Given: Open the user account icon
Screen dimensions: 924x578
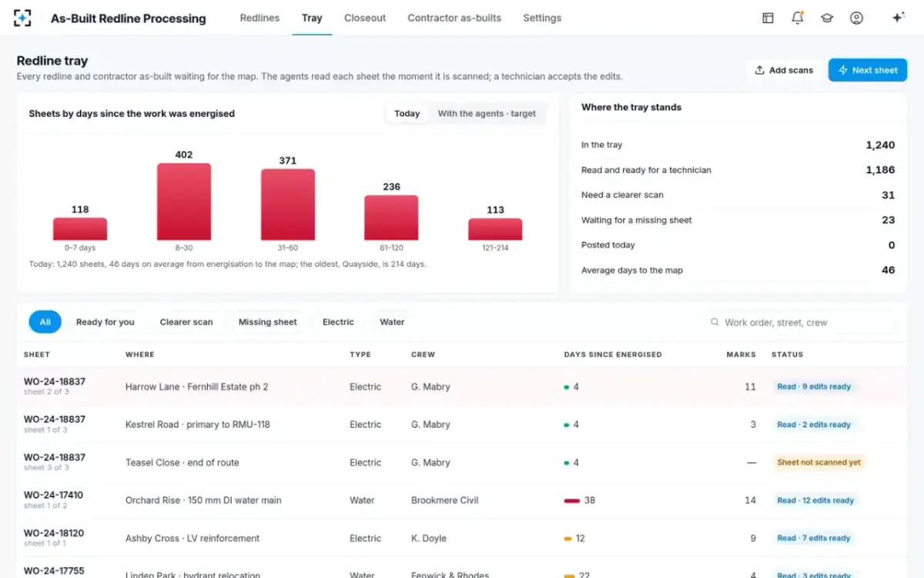Looking at the screenshot, I should tap(856, 18).
